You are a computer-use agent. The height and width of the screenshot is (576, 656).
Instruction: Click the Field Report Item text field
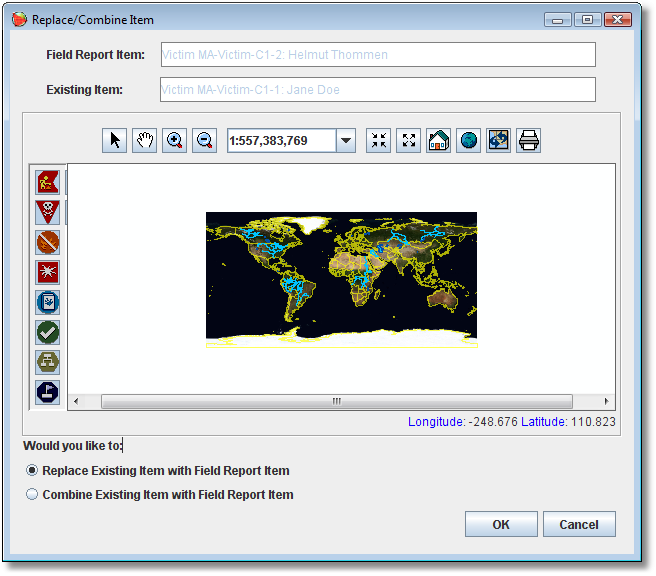pyautogui.click(x=377, y=55)
